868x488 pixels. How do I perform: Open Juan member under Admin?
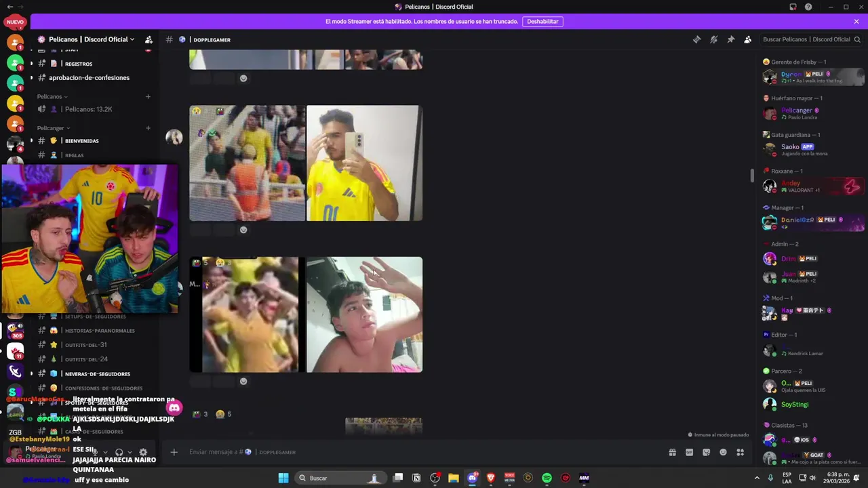tap(812, 277)
